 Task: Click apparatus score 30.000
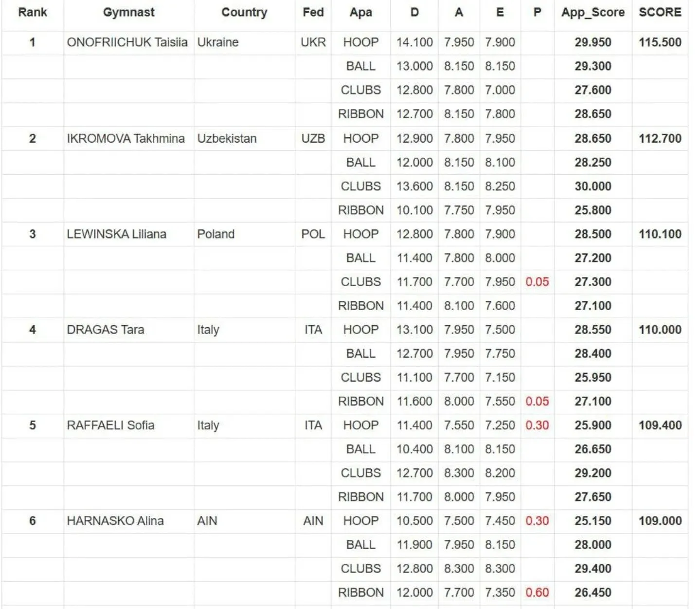(592, 186)
